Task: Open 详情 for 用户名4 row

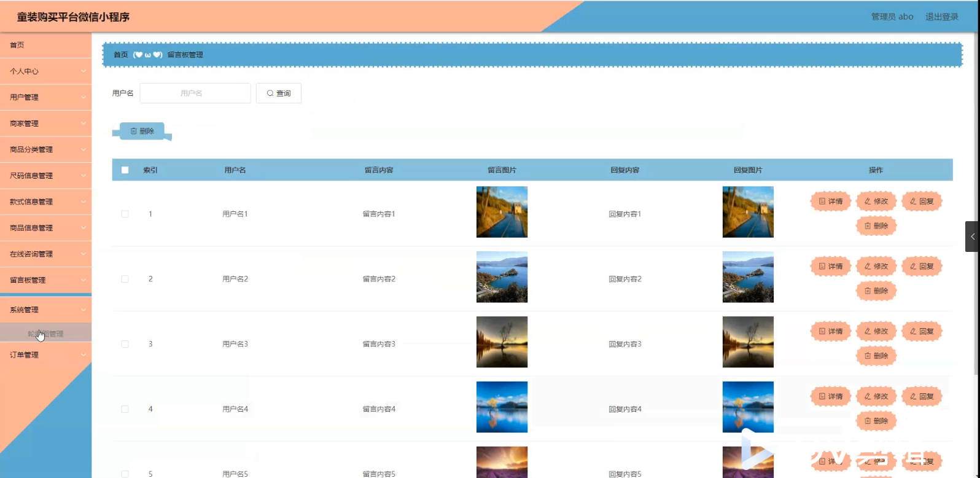Action: (831, 397)
